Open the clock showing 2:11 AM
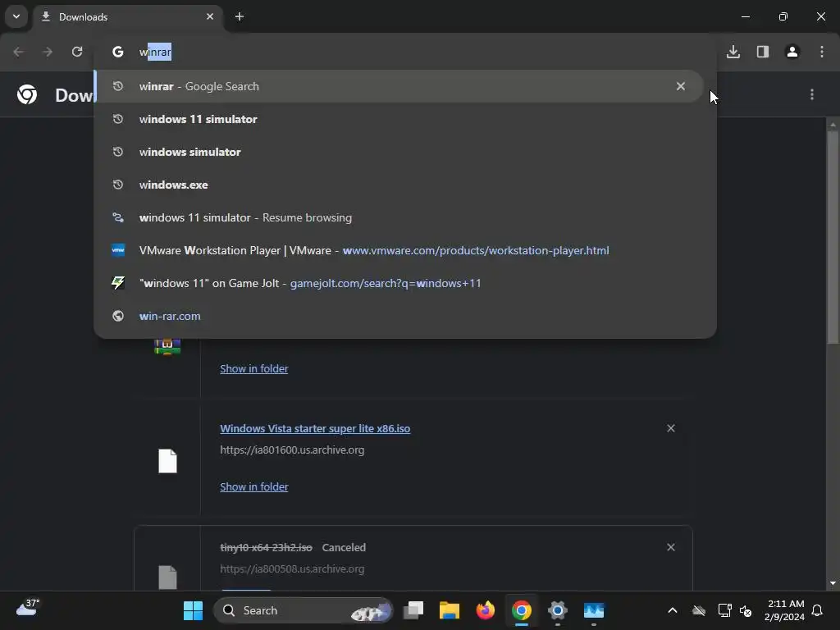This screenshot has height=630, width=840. [x=784, y=610]
